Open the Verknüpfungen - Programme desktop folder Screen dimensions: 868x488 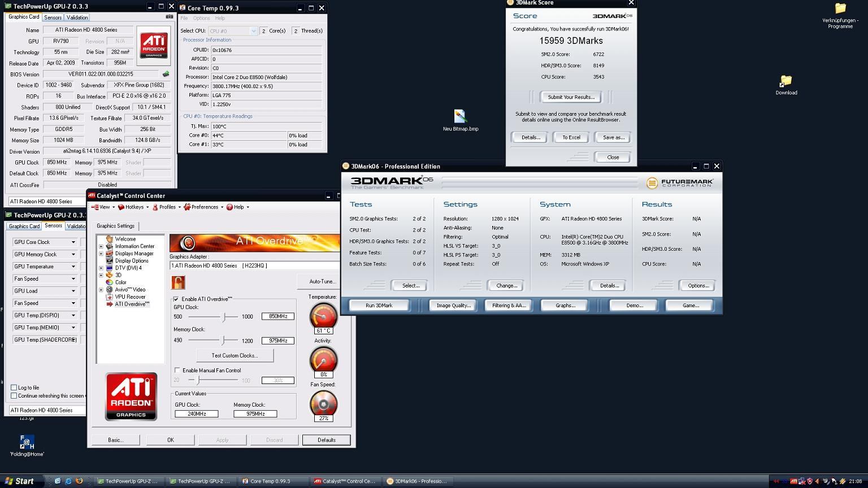click(840, 15)
